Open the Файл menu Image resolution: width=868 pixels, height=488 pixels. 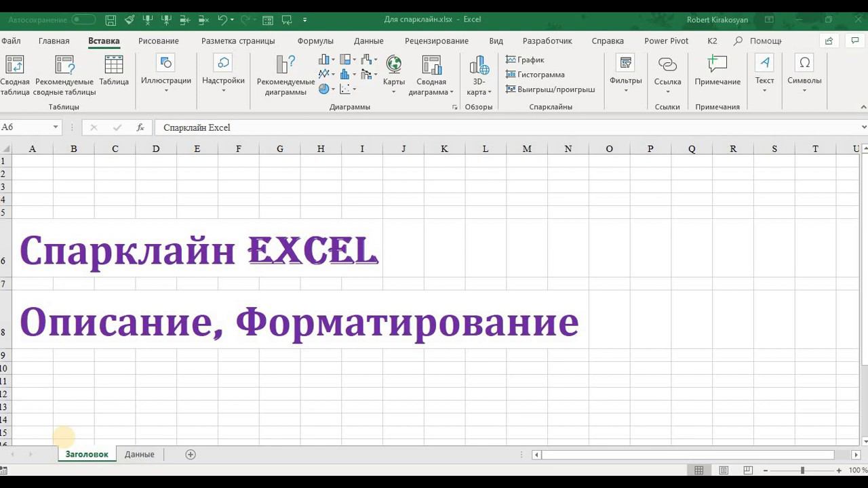(x=11, y=41)
